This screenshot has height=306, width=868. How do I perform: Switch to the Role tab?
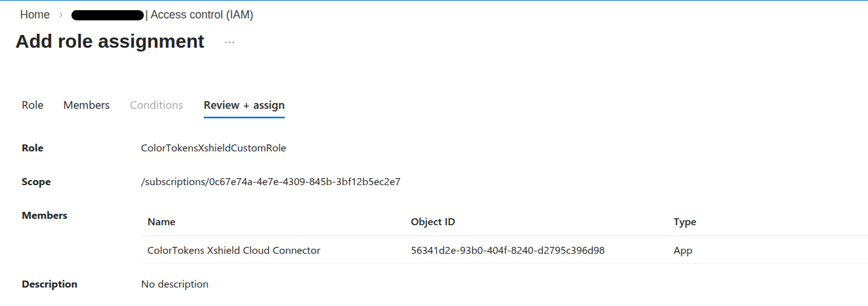32,105
